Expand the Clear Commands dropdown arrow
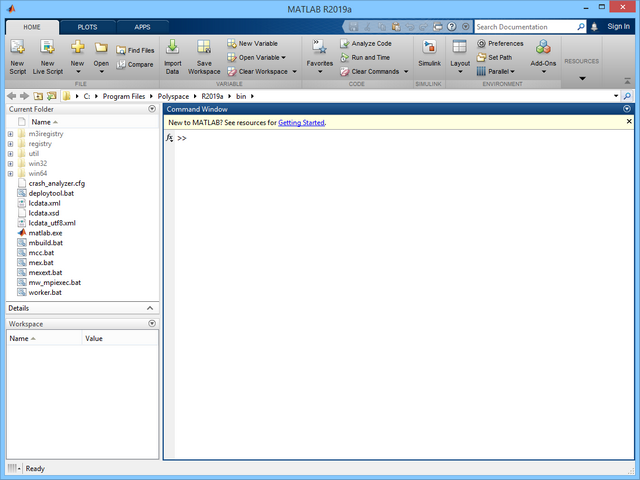This screenshot has height=480, width=640. [406, 72]
